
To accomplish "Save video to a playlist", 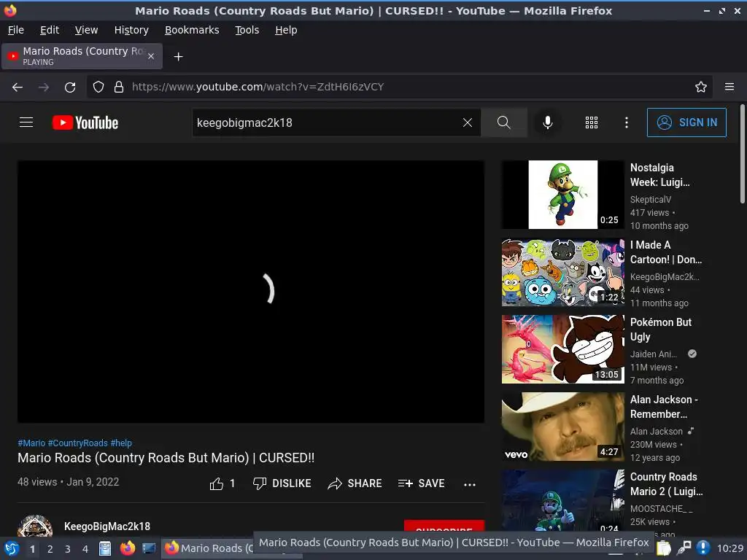I will [x=421, y=483].
